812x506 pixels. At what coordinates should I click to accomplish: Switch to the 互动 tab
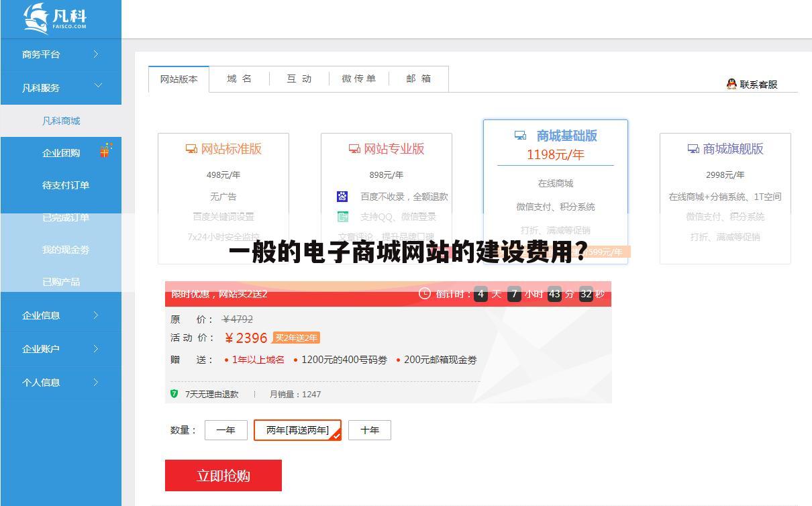click(299, 79)
